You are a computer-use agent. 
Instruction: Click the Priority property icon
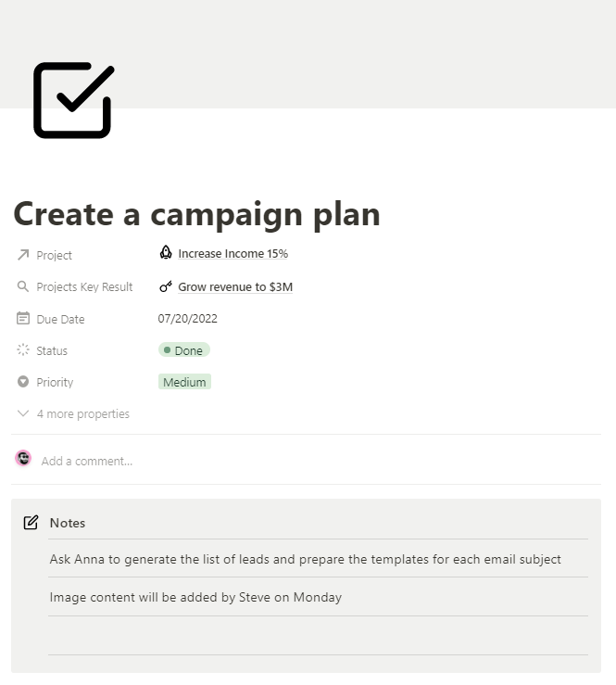point(23,382)
